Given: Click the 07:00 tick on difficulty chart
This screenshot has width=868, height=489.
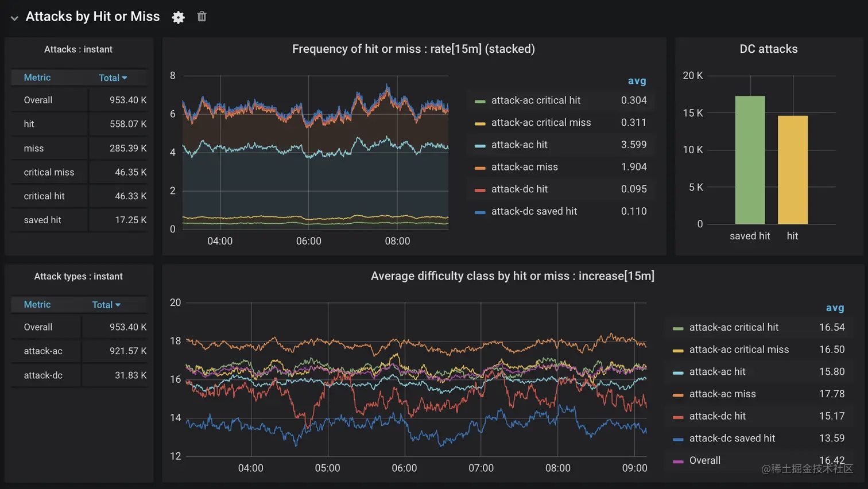Looking at the screenshot, I should pos(481,469).
